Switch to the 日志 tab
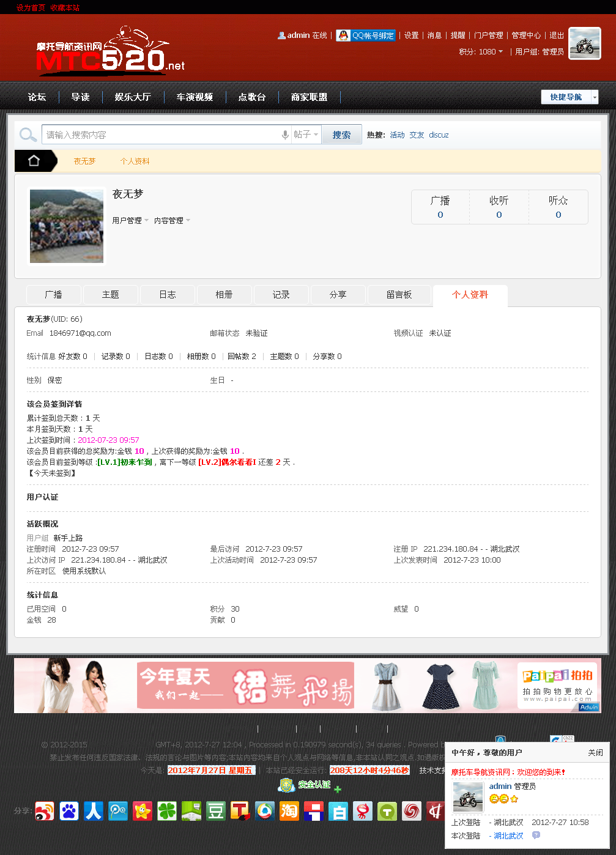Screen dimensions: 616x855 [167, 295]
